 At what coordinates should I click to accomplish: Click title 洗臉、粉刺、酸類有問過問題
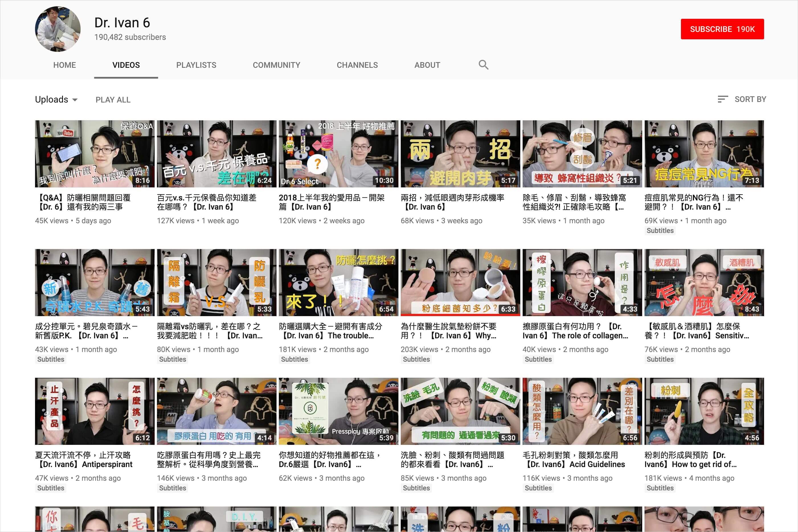[452, 460]
